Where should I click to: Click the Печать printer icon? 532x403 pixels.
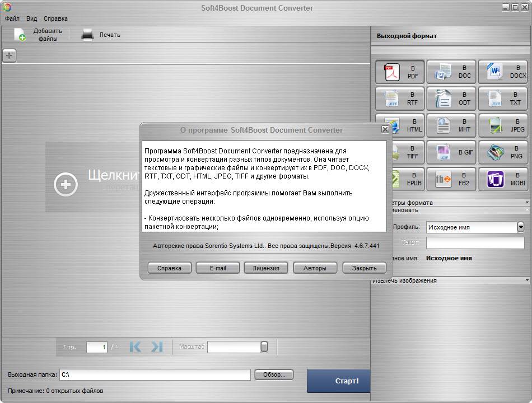87,35
